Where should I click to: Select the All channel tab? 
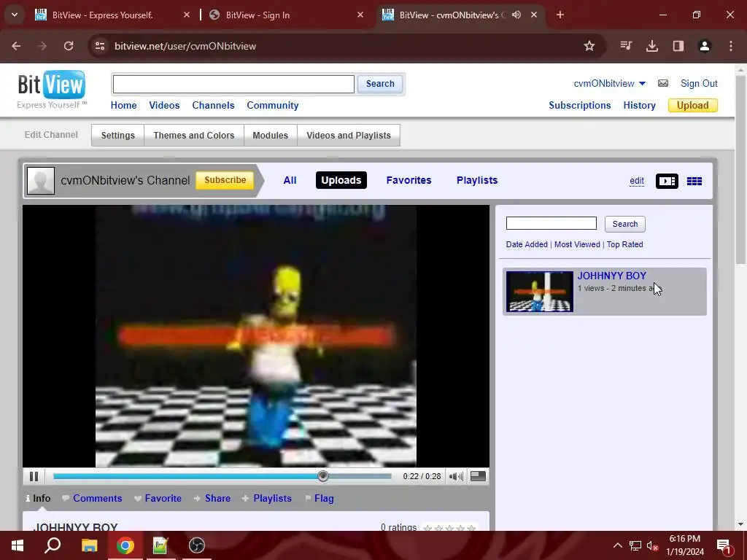pos(290,180)
